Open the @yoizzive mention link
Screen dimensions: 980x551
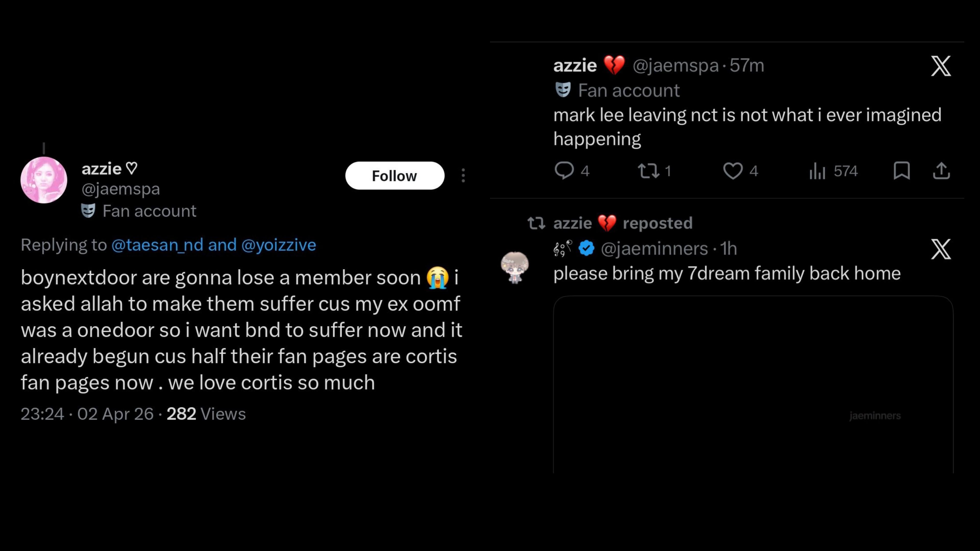coord(278,245)
